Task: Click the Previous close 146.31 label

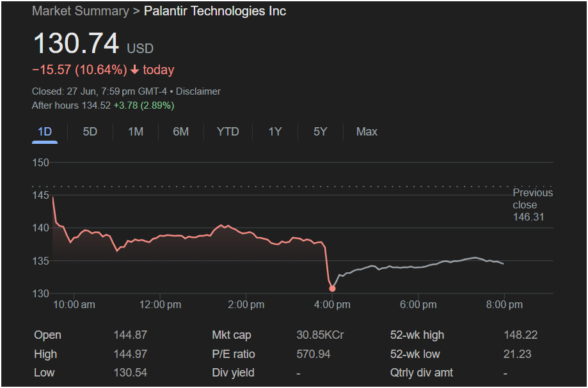Action: pyautogui.click(x=532, y=205)
